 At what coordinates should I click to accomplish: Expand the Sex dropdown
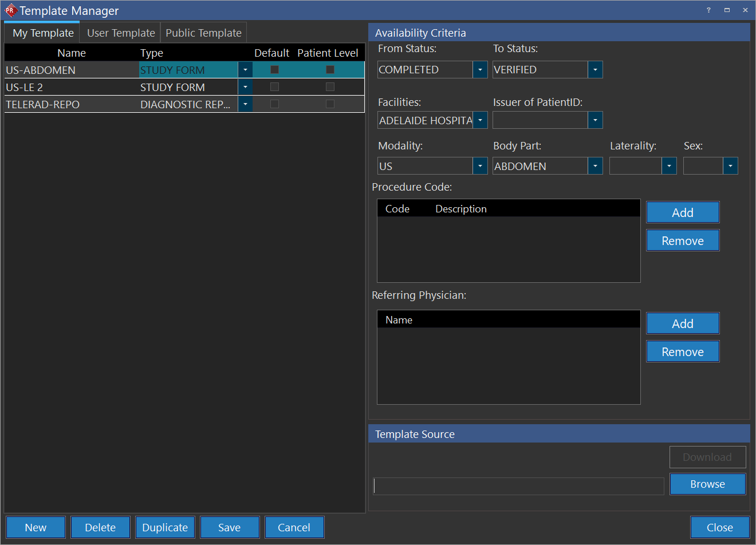[x=730, y=166]
